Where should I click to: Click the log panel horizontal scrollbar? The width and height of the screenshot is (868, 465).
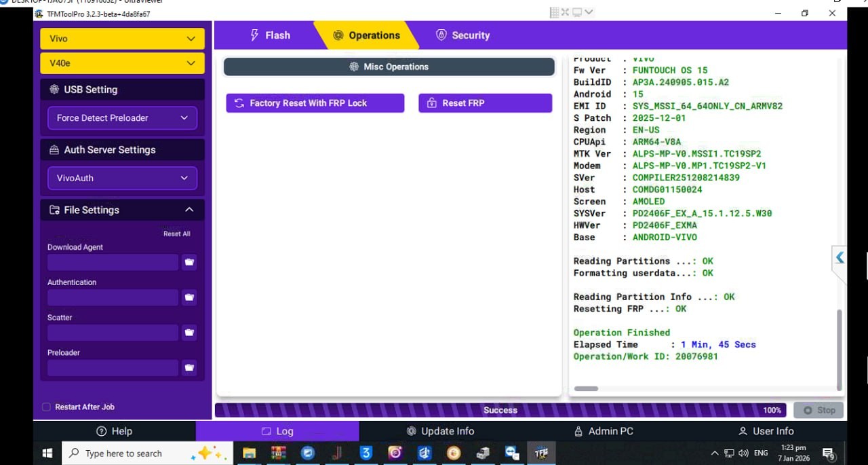[587, 389]
